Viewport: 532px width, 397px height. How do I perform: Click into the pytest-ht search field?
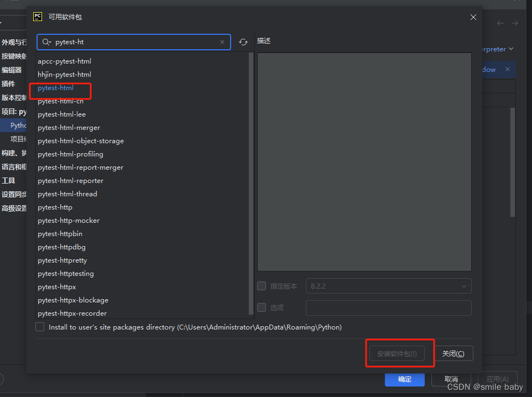pyautogui.click(x=134, y=42)
